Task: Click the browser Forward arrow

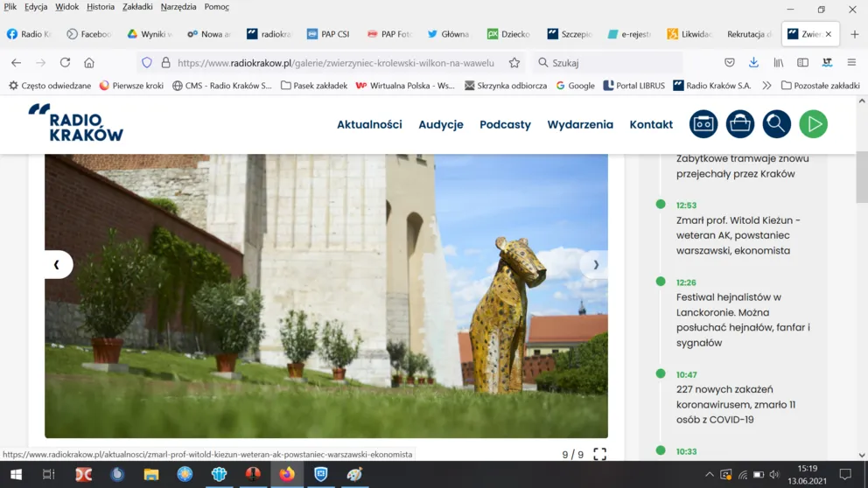Action: 40,62
